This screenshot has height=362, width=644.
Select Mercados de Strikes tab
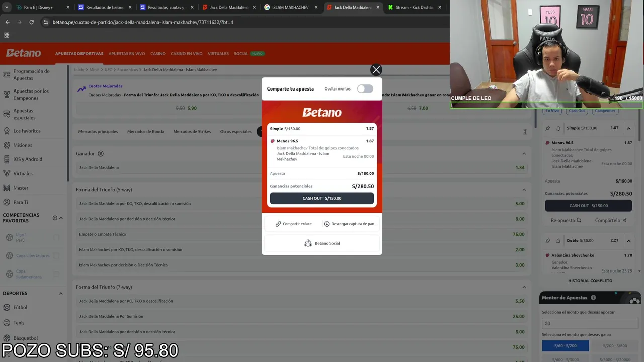coord(192,132)
